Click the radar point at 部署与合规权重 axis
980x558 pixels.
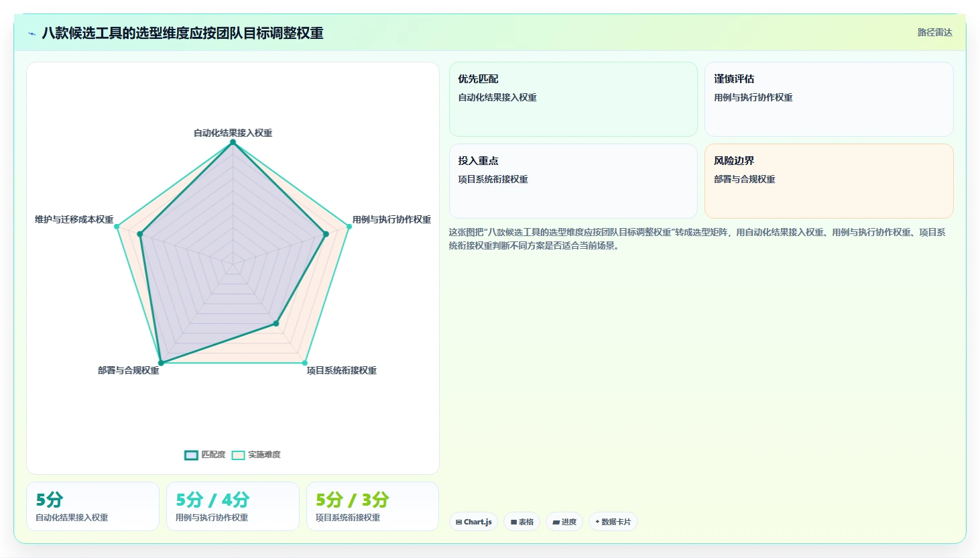click(161, 363)
